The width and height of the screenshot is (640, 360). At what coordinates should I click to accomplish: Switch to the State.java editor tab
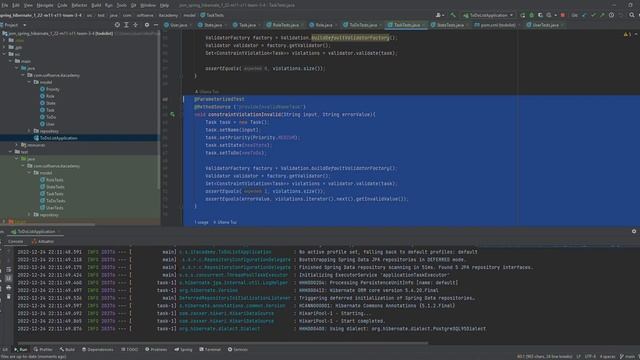click(x=211, y=25)
